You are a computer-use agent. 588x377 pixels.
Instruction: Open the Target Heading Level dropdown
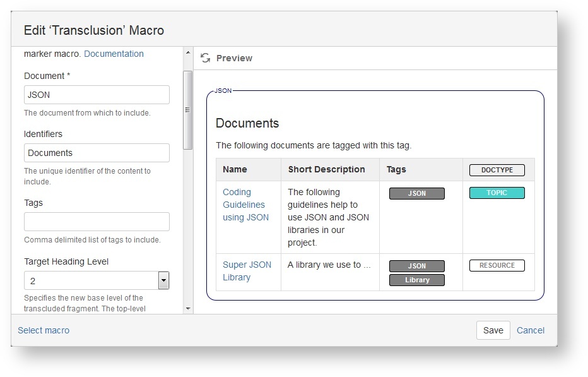tap(163, 280)
